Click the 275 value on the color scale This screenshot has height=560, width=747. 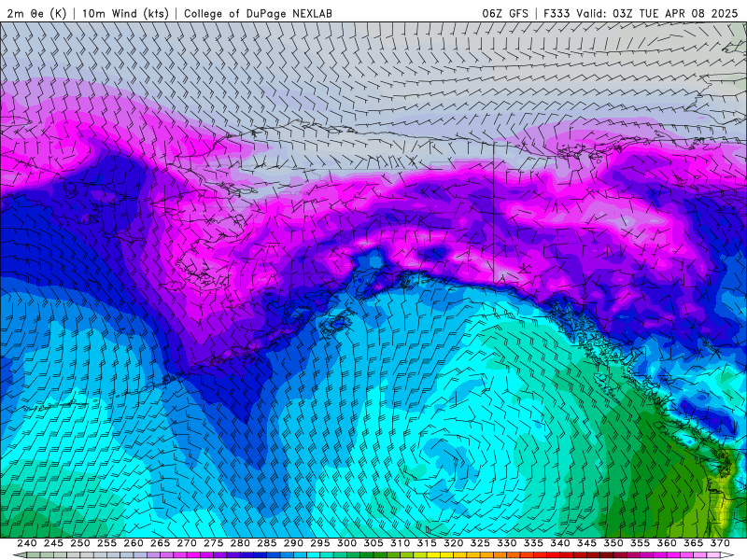point(214,543)
